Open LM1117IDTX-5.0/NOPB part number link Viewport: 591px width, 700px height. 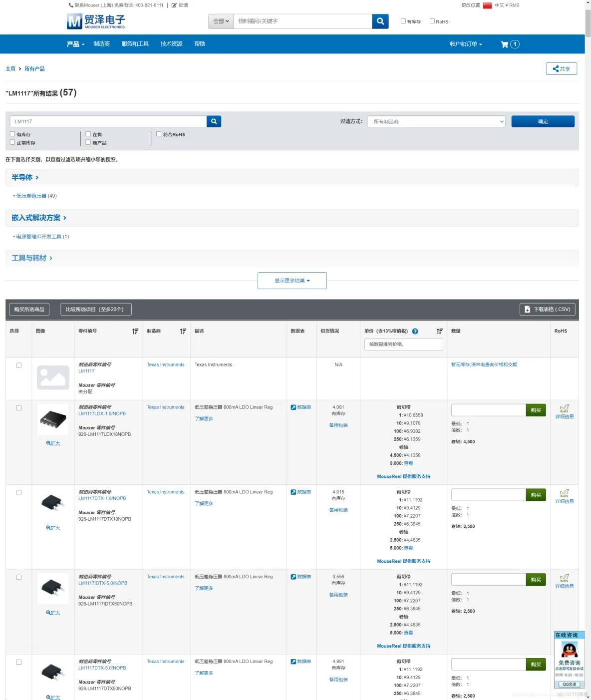point(103,583)
